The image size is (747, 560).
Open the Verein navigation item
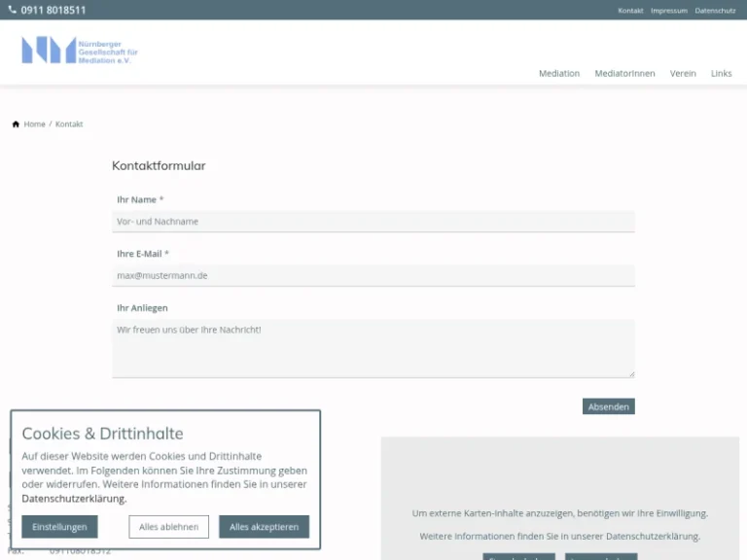click(683, 74)
